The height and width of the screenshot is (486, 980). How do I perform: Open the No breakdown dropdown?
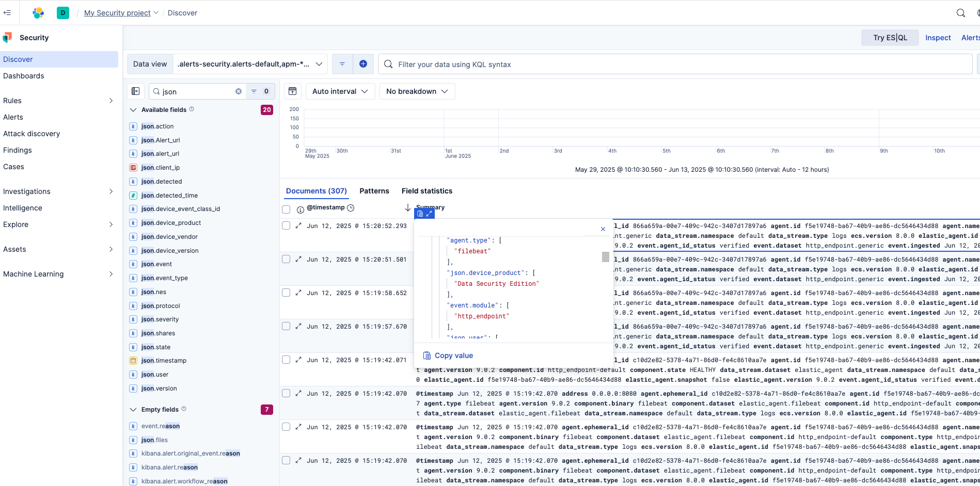click(x=417, y=91)
